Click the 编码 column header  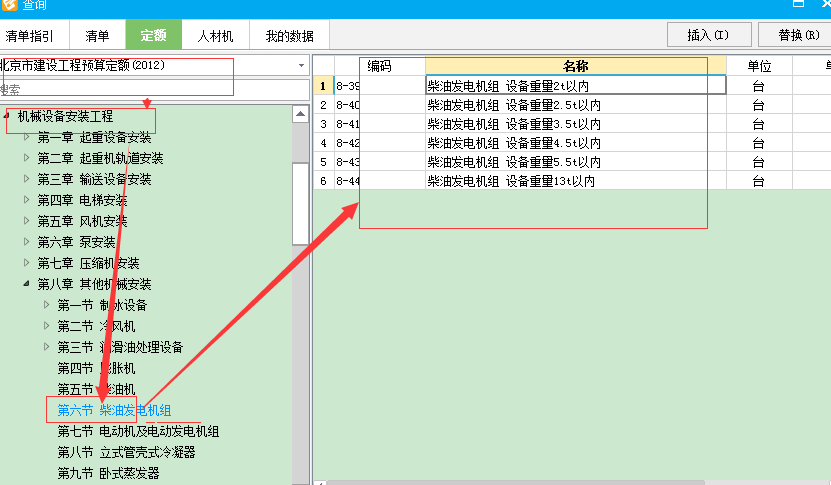pyautogui.click(x=379, y=66)
